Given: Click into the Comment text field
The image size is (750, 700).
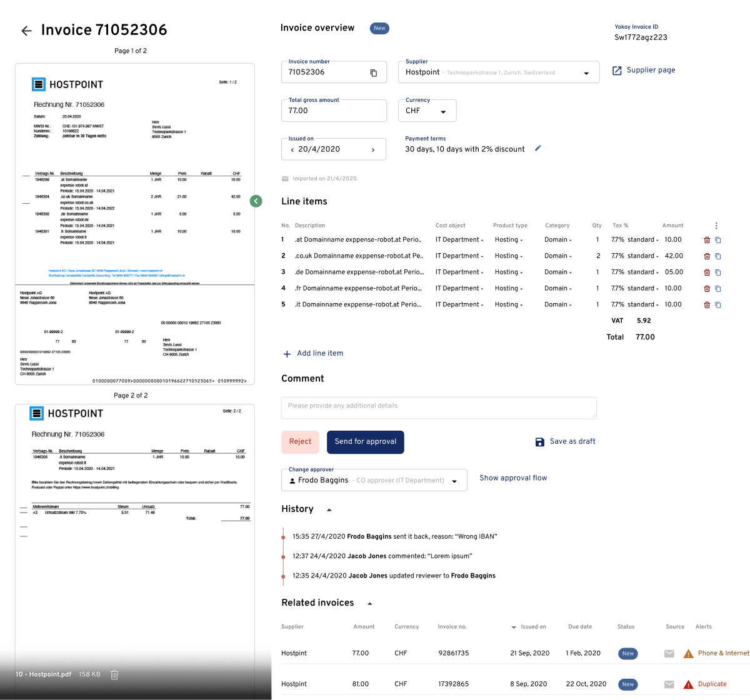Looking at the screenshot, I should point(439,407).
